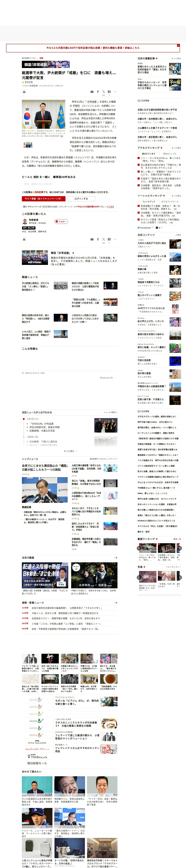Open Think キャンパス logo link
This screenshot has height=868, width=186.
[x=37, y=756]
